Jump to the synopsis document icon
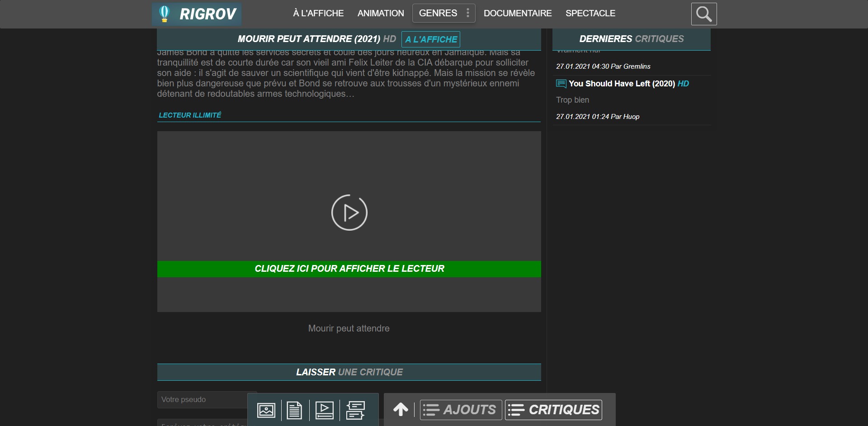 (294, 410)
